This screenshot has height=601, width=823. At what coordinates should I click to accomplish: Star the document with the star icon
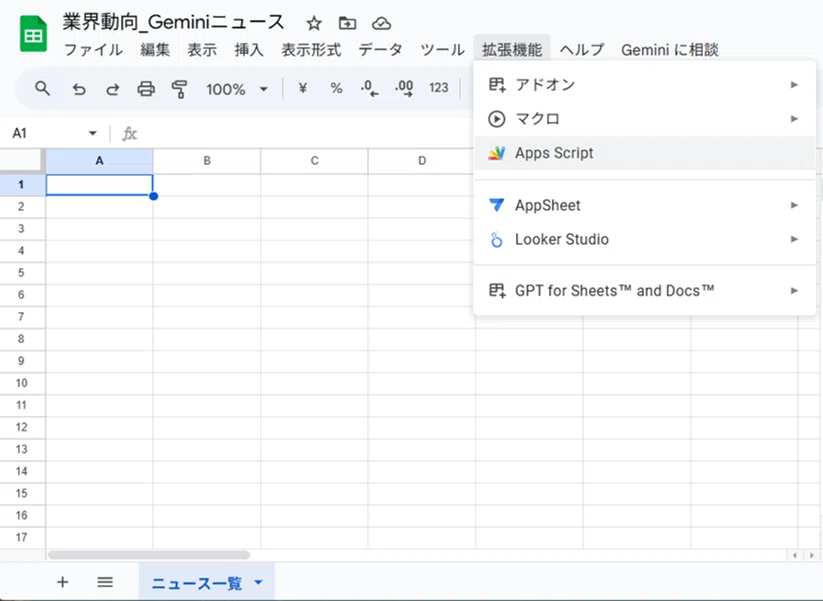(314, 24)
